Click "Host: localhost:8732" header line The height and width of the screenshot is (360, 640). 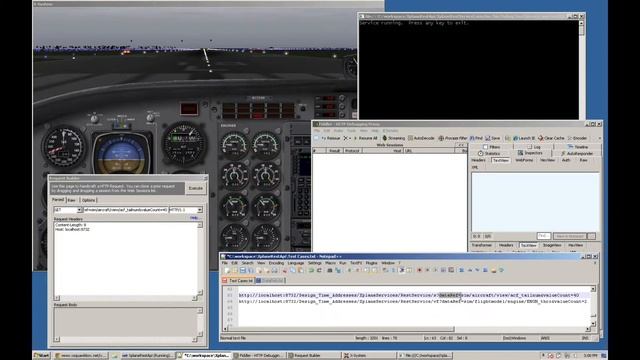pyautogui.click(x=72, y=229)
